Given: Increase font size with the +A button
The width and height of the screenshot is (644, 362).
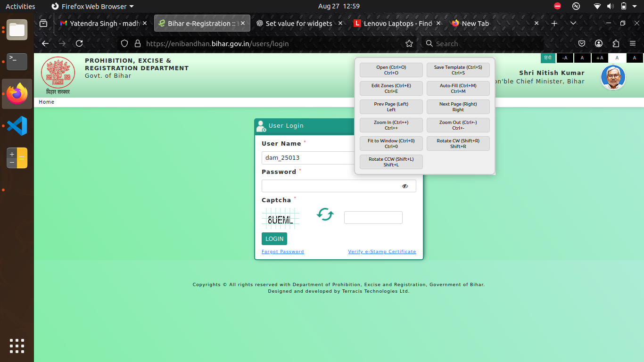Looking at the screenshot, I should 600,58.
